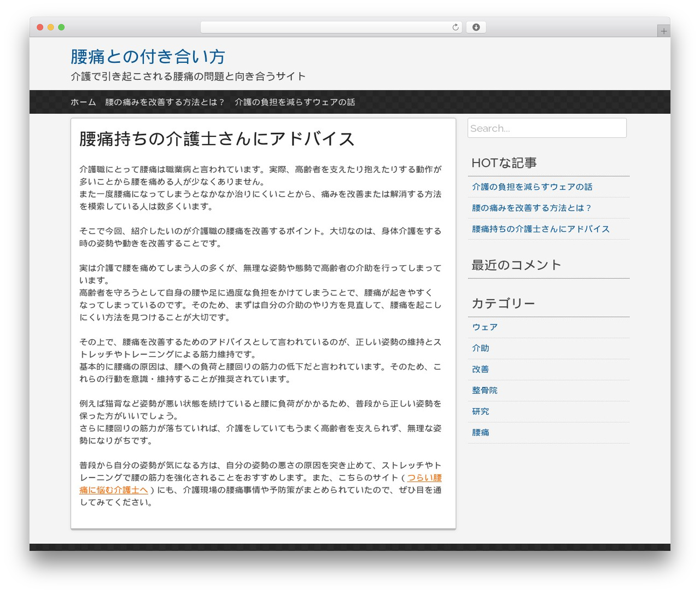
Task: Select the 介助 category
Action: click(481, 348)
